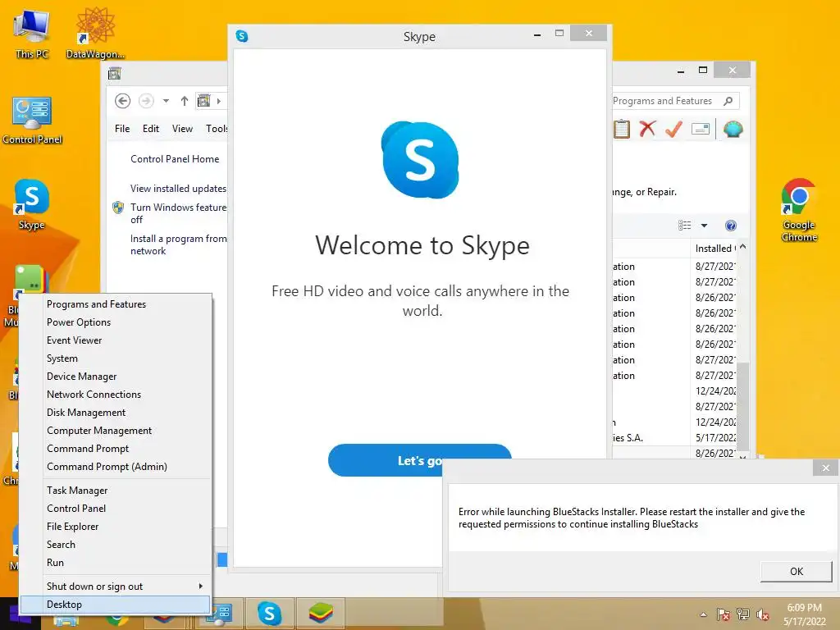The width and height of the screenshot is (840, 630).
Task: Open the File menu in Control Panel
Action: click(122, 129)
